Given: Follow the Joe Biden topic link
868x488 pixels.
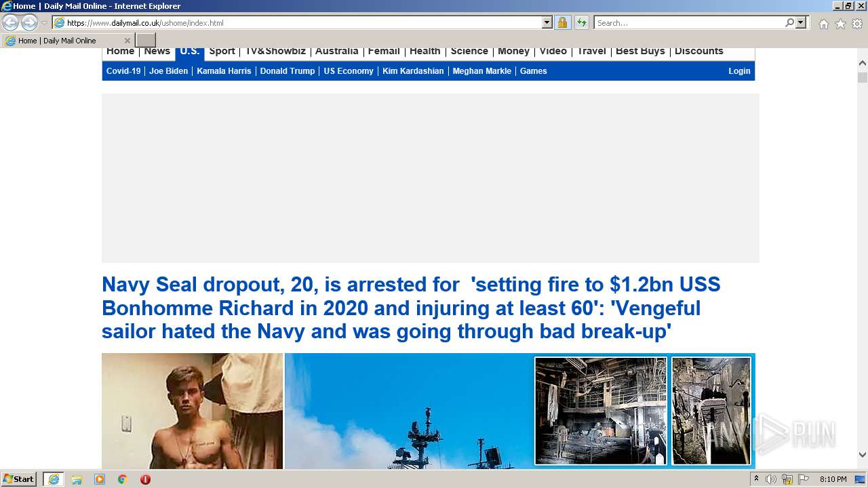Looking at the screenshot, I should point(169,71).
